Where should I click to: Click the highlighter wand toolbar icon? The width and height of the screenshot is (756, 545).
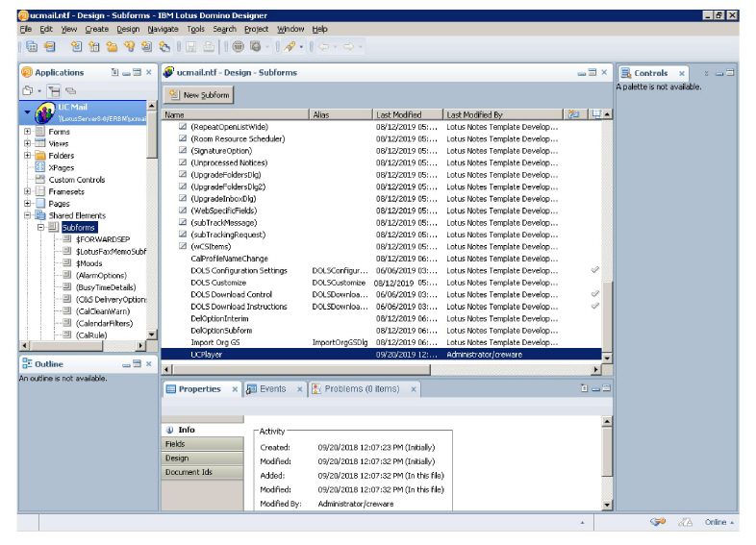[x=290, y=47]
